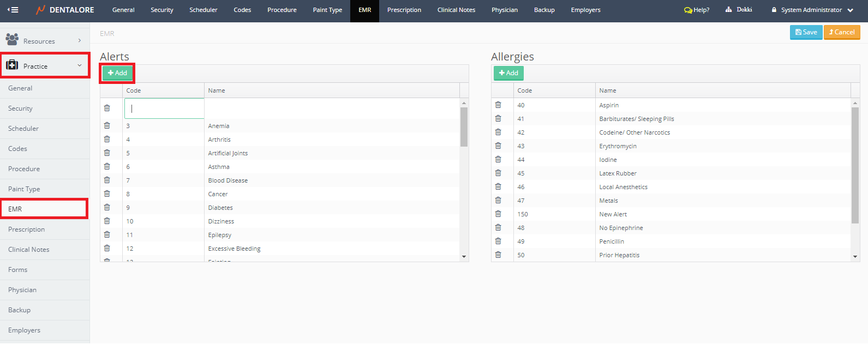868x345 pixels.
Task: Click trash icon for Diabetes alert
Action: point(107,207)
